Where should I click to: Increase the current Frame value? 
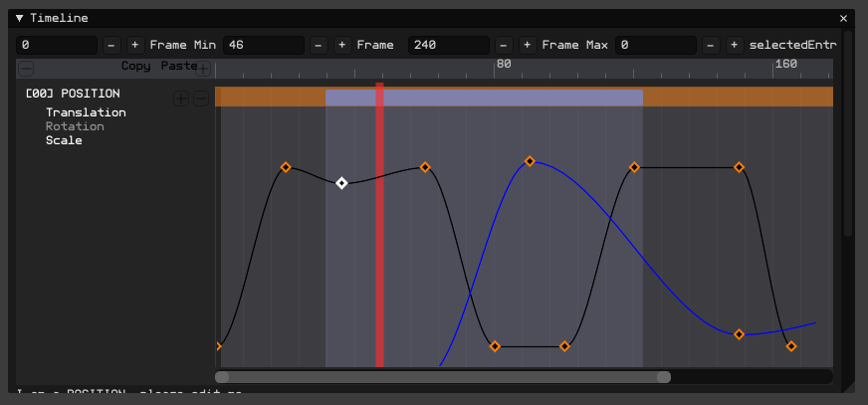click(x=342, y=45)
